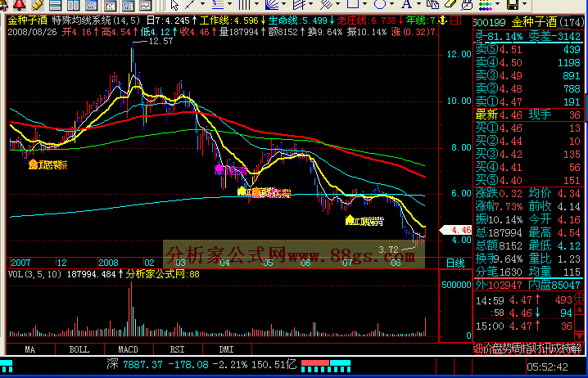Select the line segment drawing tool
The height and width of the screenshot is (378, 588).
190,4
